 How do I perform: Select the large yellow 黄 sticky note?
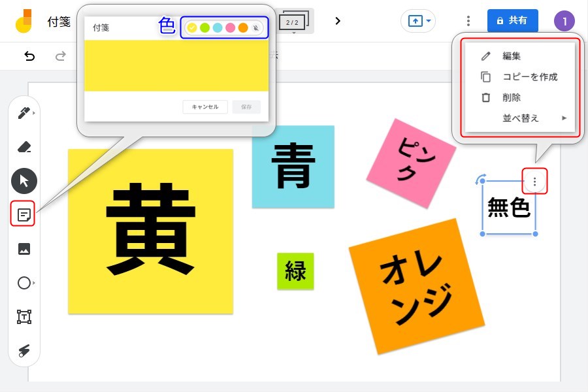point(150,231)
